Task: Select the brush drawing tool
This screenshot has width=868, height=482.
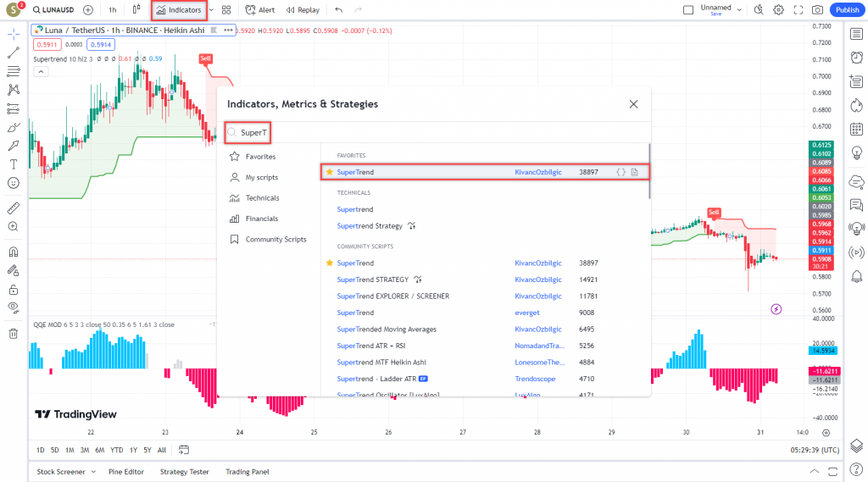Action: 14,127
